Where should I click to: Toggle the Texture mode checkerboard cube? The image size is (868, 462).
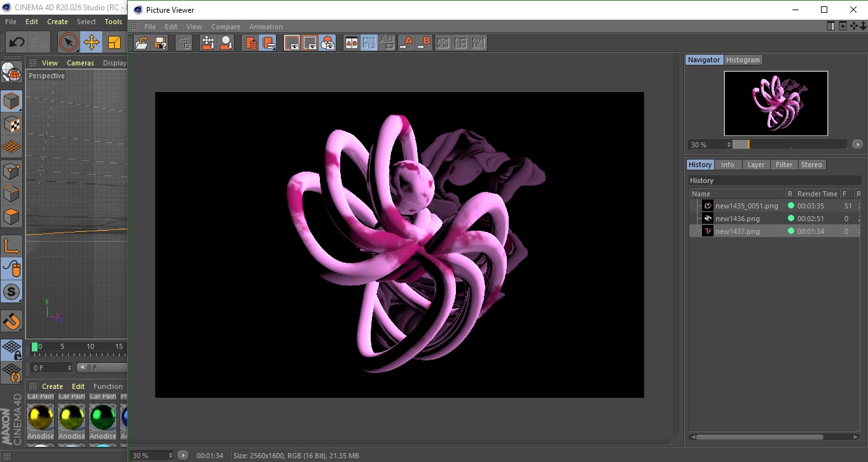tap(11, 124)
